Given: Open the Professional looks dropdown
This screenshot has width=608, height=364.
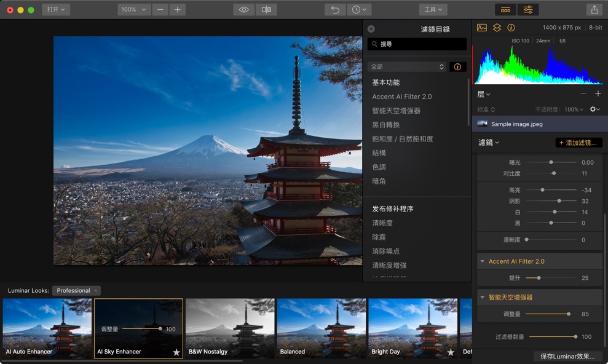Looking at the screenshot, I should (x=76, y=290).
